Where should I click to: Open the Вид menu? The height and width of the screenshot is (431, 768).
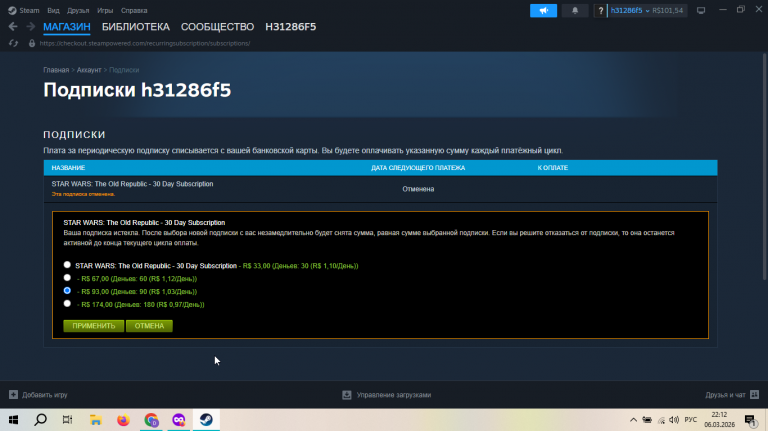tap(53, 10)
